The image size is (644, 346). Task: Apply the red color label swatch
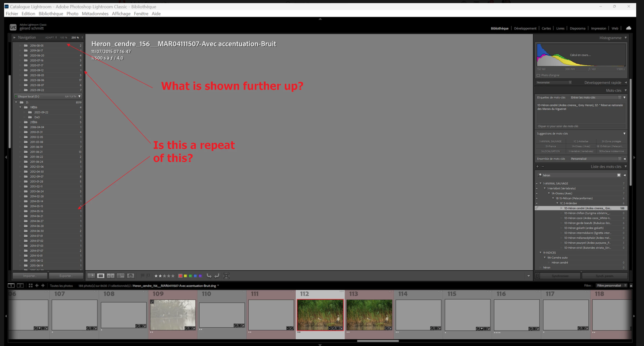click(180, 276)
